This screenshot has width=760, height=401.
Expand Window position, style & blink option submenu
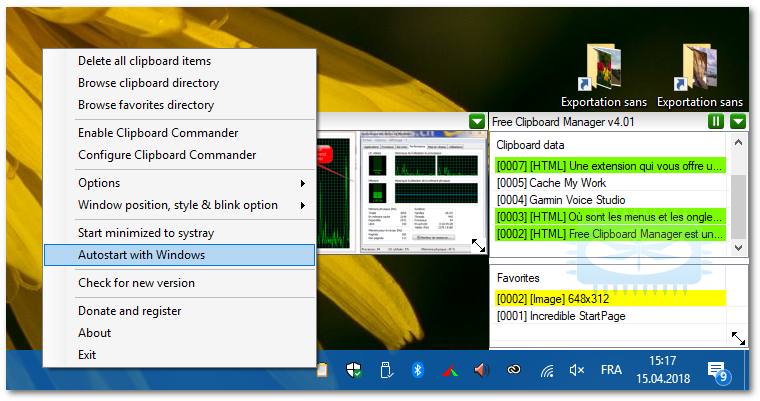pyautogui.click(x=180, y=205)
